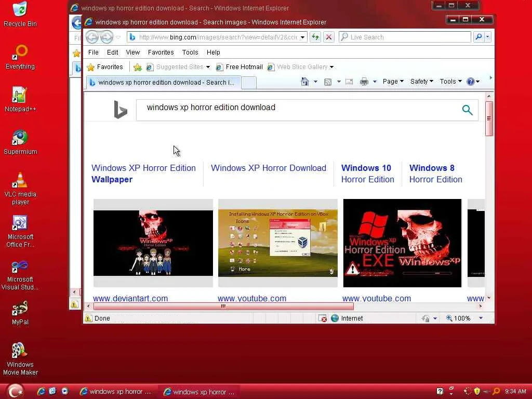The width and height of the screenshot is (532, 399).
Task: Click the empty New Tab button
Action: (x=249, y=83)
